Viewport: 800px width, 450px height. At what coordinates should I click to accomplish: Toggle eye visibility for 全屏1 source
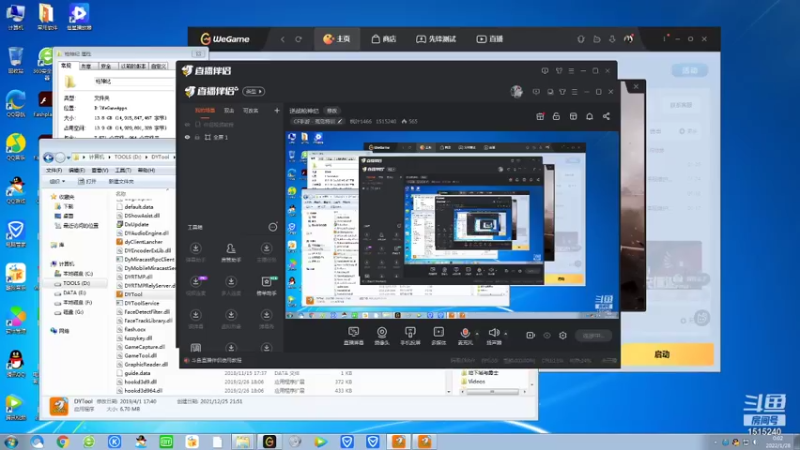[x=187, y=137]
